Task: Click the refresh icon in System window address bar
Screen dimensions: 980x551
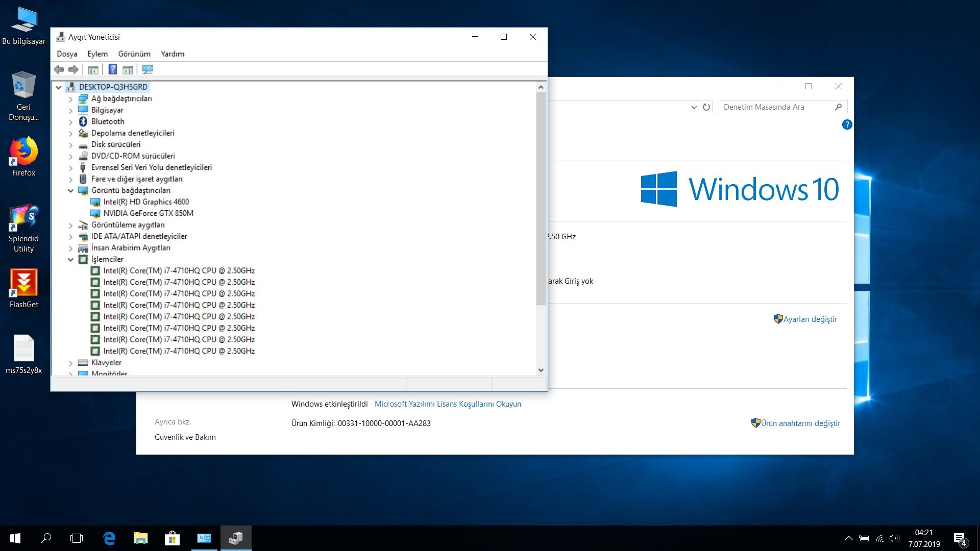Action: pos(706,107)
